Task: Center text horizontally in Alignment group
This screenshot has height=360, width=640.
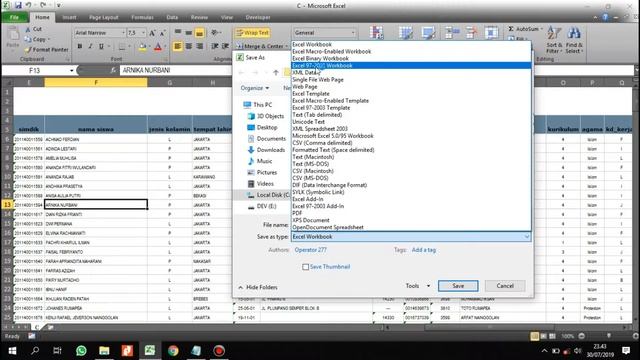Action: pos(189,46)
